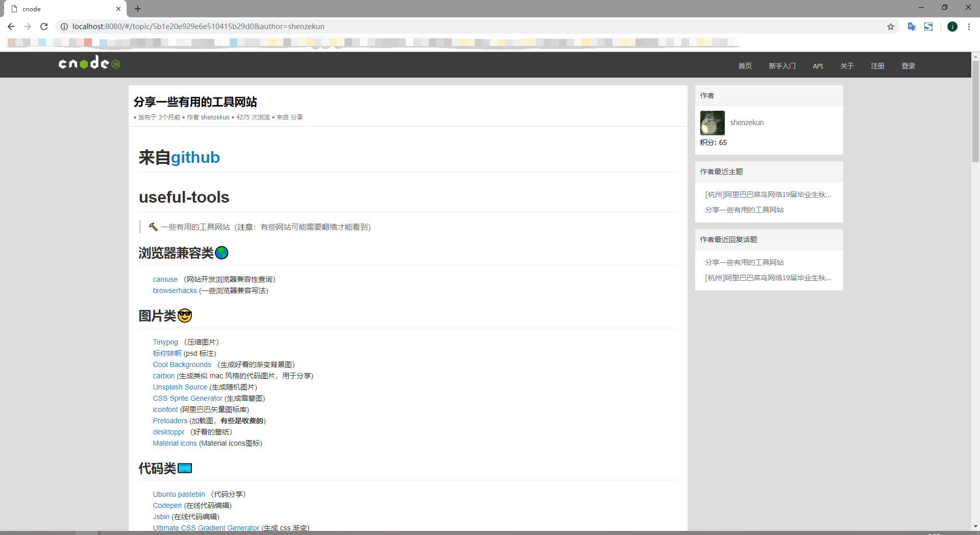Bookmark this page with star icon

(891, 27)
